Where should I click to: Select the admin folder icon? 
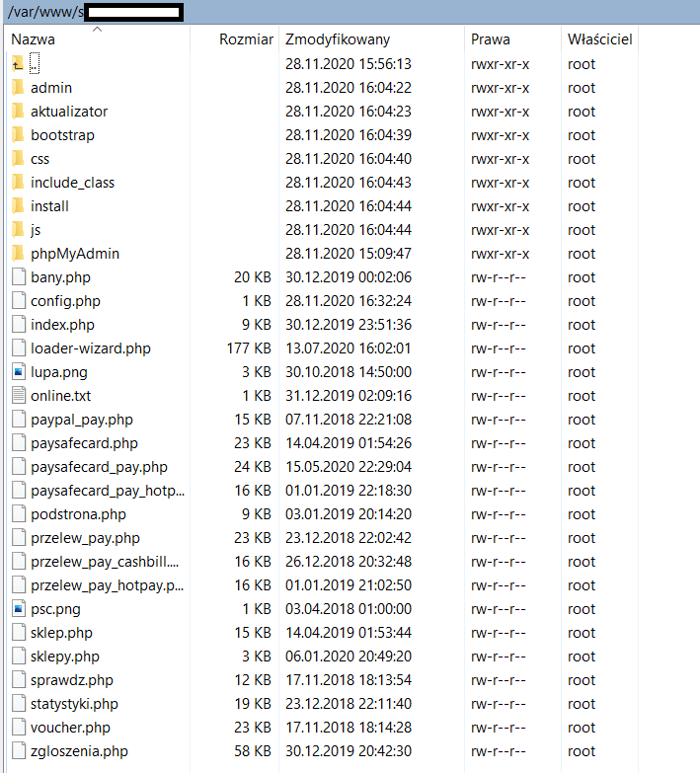18,88
